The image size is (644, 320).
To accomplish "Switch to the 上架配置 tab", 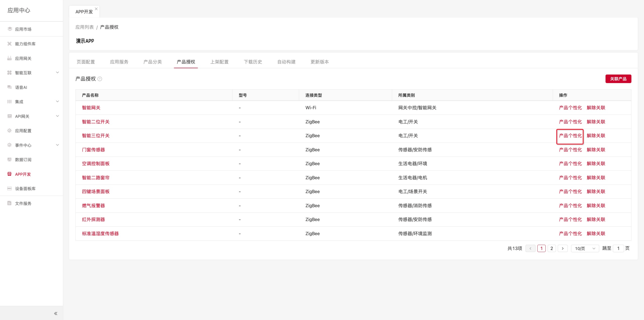I will tap(219, 62).
